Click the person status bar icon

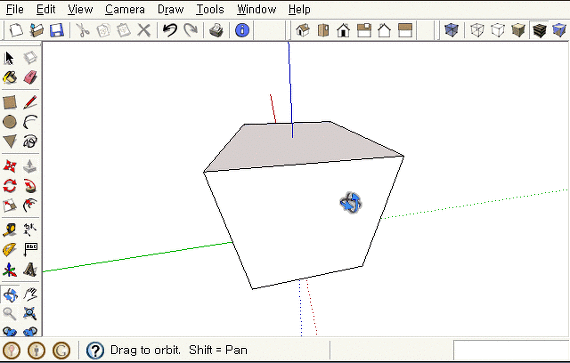36,350
